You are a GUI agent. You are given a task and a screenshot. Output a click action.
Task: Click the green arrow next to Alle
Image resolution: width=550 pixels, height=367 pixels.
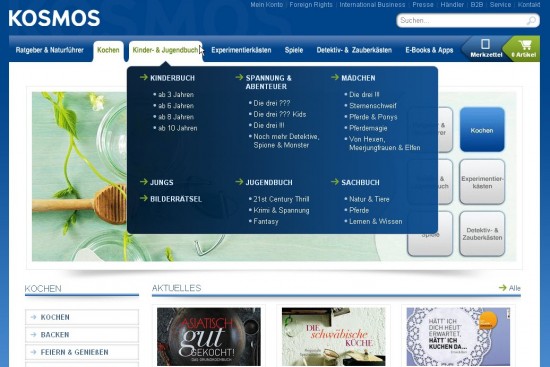pyautogui.click(x=502, y=288)
